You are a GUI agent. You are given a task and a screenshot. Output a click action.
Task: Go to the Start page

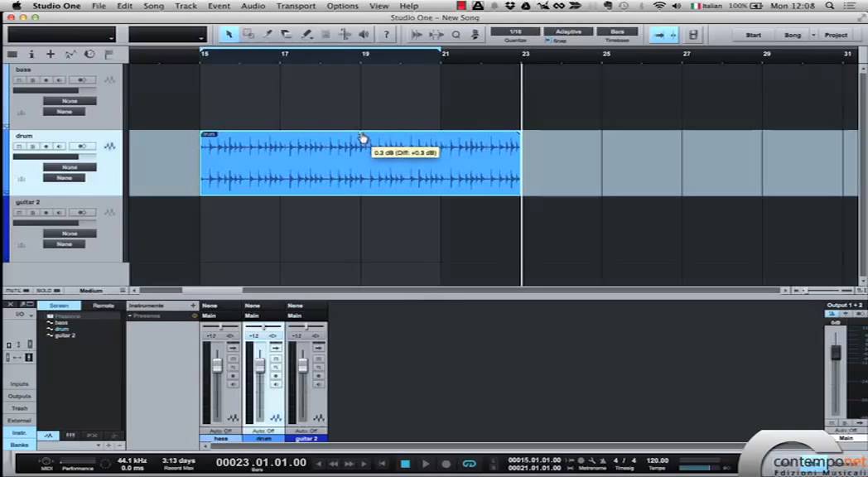(753, 35)
